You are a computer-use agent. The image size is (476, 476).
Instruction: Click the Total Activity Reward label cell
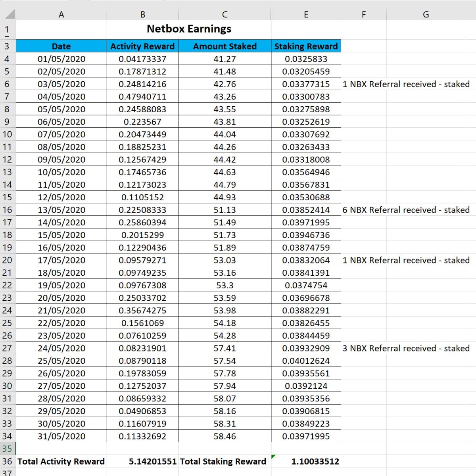pyautogui.click(x=61, y=461)
